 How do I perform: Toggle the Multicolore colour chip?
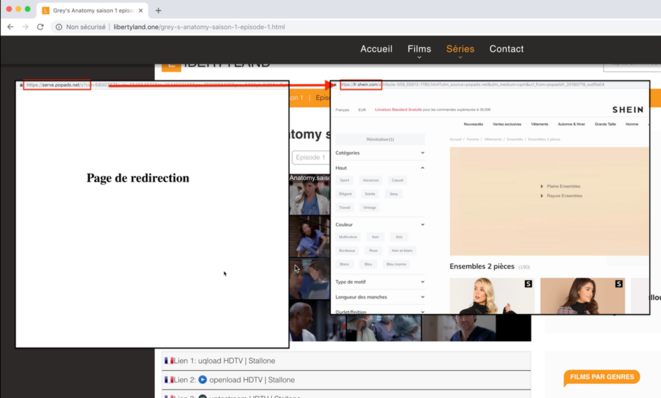pyautogui.click(x=348, y=237)
